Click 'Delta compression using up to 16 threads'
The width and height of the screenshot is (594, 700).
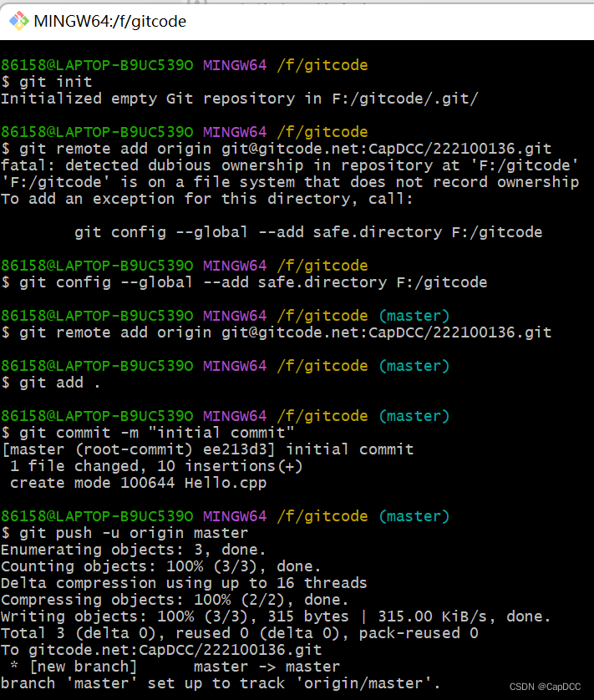click(x=184, y=583)
